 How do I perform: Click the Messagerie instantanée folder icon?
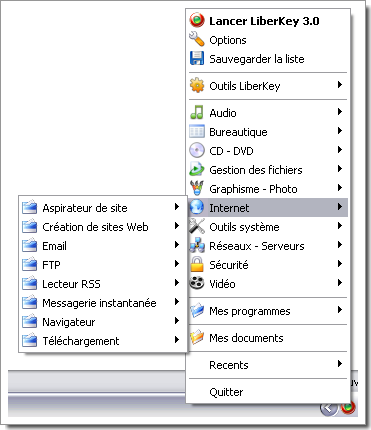point(29,302)
